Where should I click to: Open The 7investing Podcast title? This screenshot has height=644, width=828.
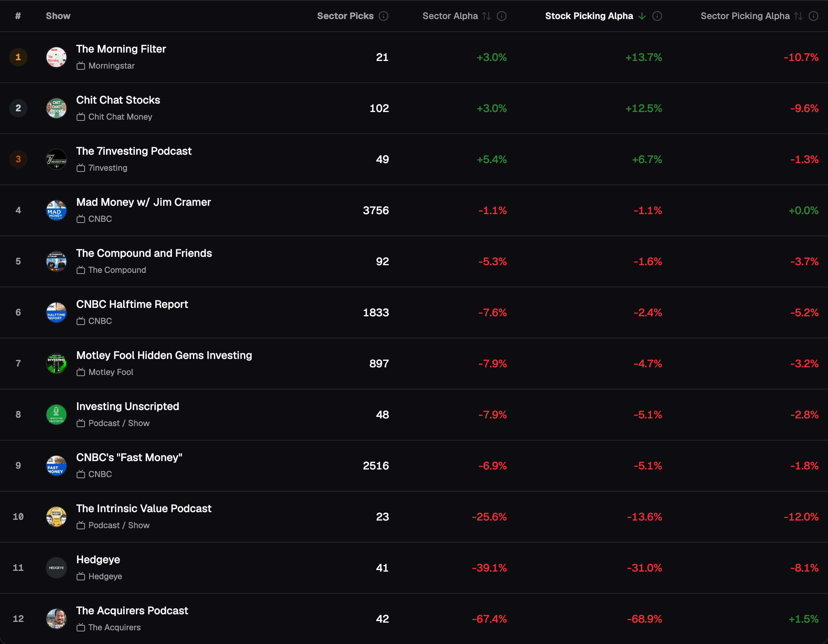(x=134, y=151)
